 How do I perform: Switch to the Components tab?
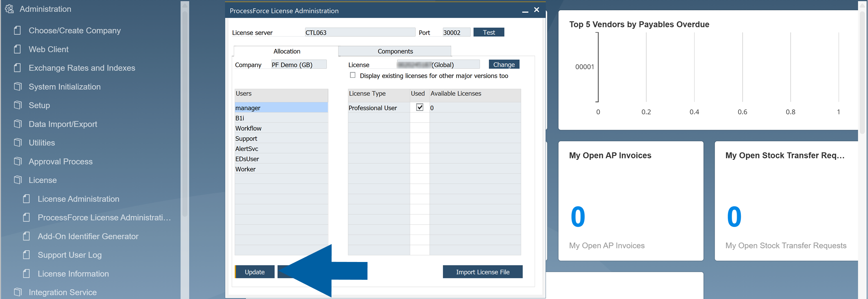[x=395, y=51]
